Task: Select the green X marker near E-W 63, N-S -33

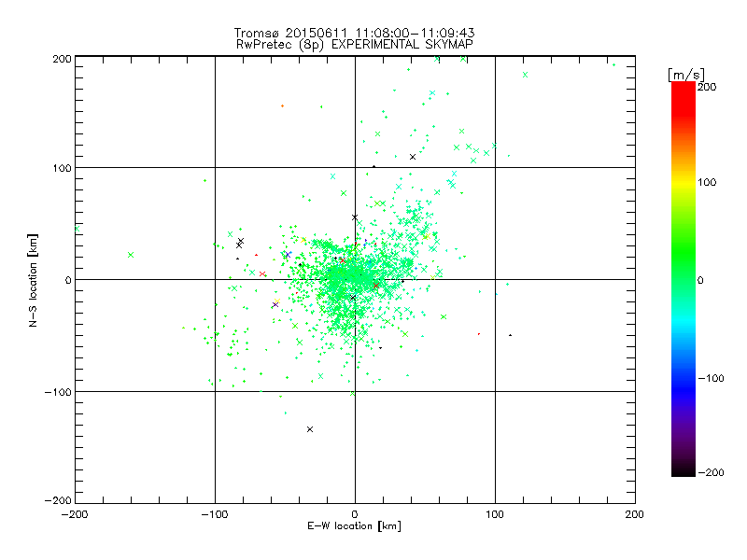Action: [x=444, y=317]
